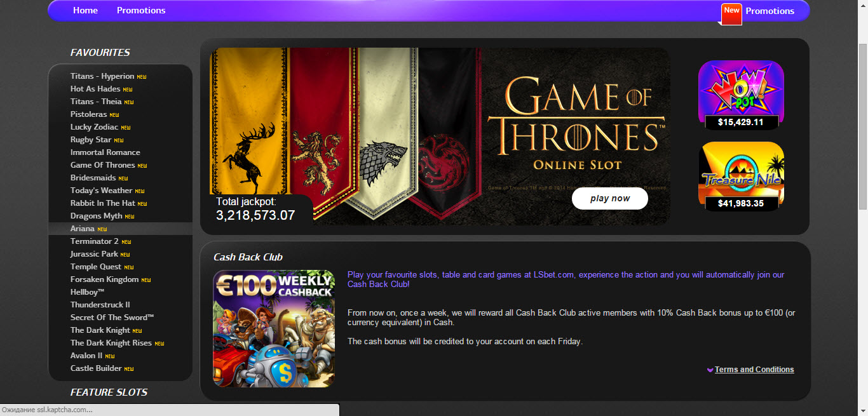Screen dimensions: 868x416
Task: Open the Jurassic Park game
Action: [94, 254]
